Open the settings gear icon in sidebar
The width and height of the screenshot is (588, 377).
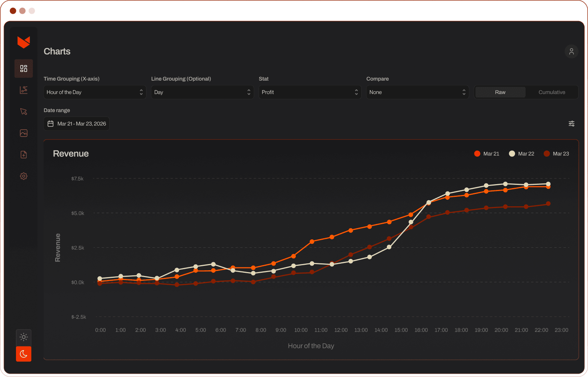click(x=24, y=176)
